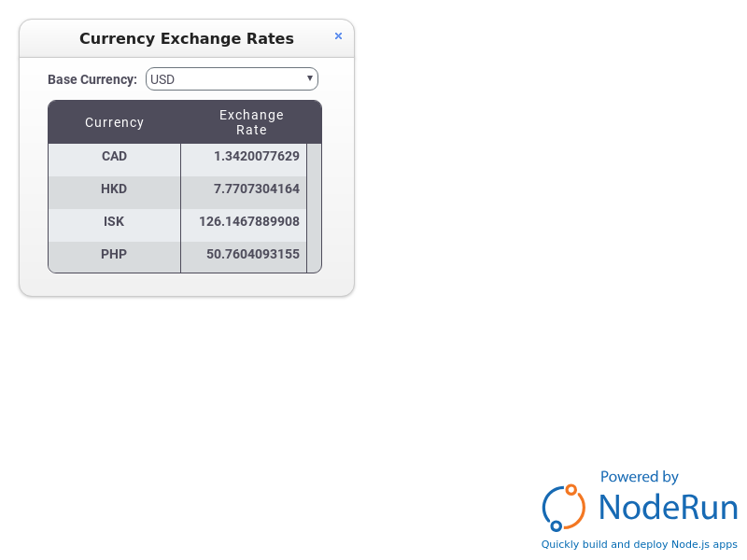Click the Powered by text

[639, 477]
